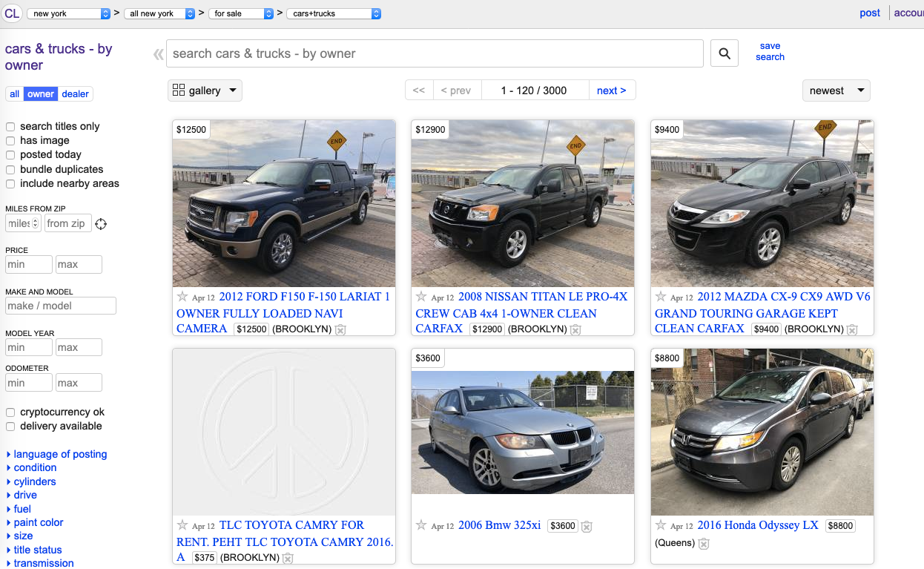Hide the Nissan Titan posting icon

[575, 329]
